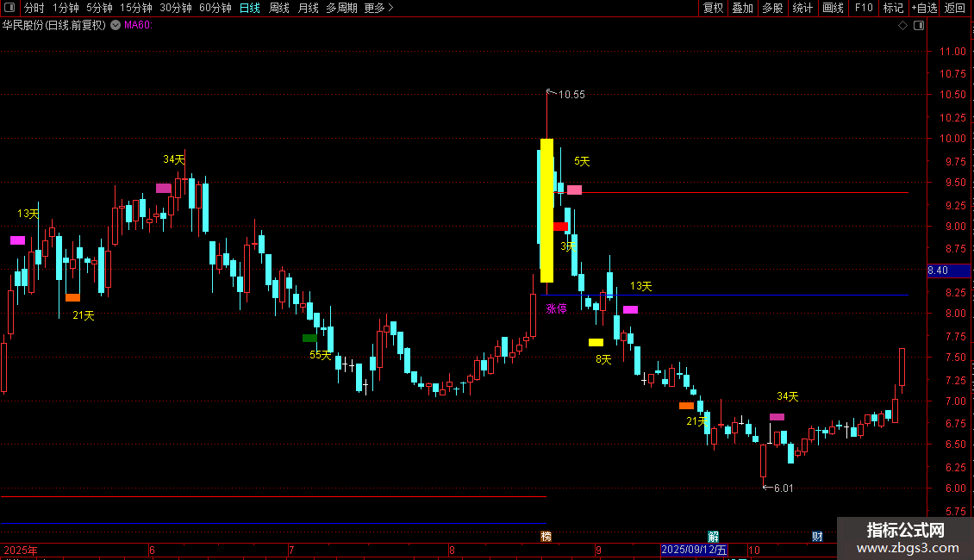Expand the indicator dropdown beside stock name
This screenshot has width=974, height=560.
(x=116, y=26)
